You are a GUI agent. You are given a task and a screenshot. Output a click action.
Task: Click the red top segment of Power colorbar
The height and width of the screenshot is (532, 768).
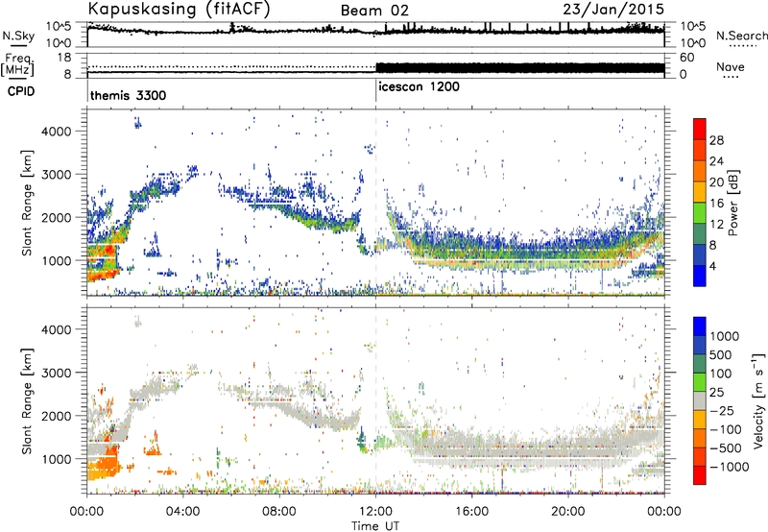click(700, 129)
